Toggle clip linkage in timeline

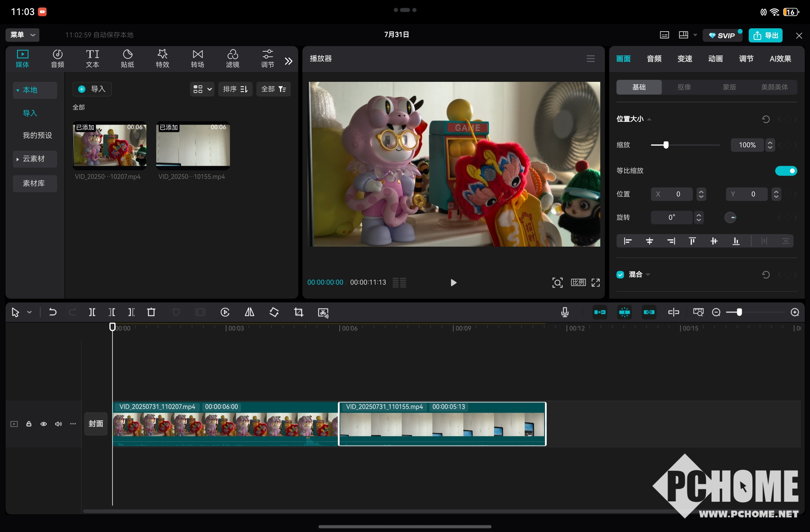pyautogui.click(x=649, y=312)
